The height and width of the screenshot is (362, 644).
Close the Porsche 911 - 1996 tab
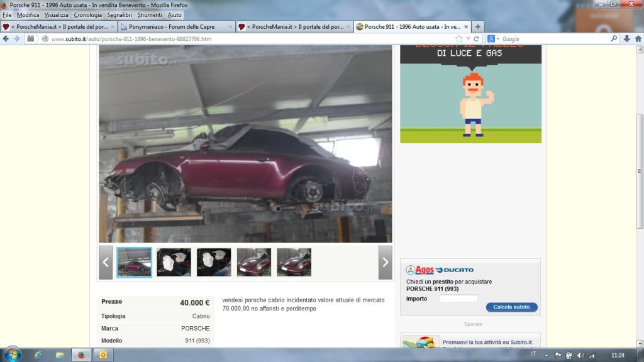coord(466,26)
